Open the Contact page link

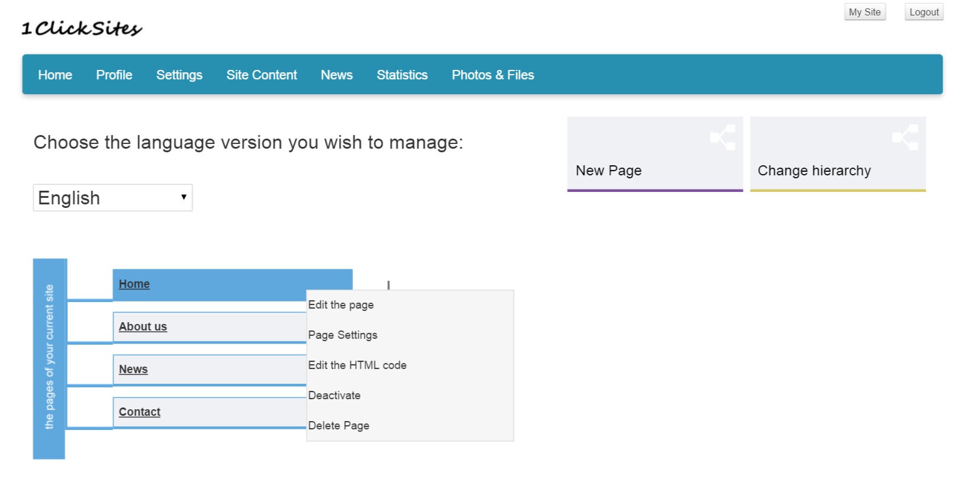140,412
